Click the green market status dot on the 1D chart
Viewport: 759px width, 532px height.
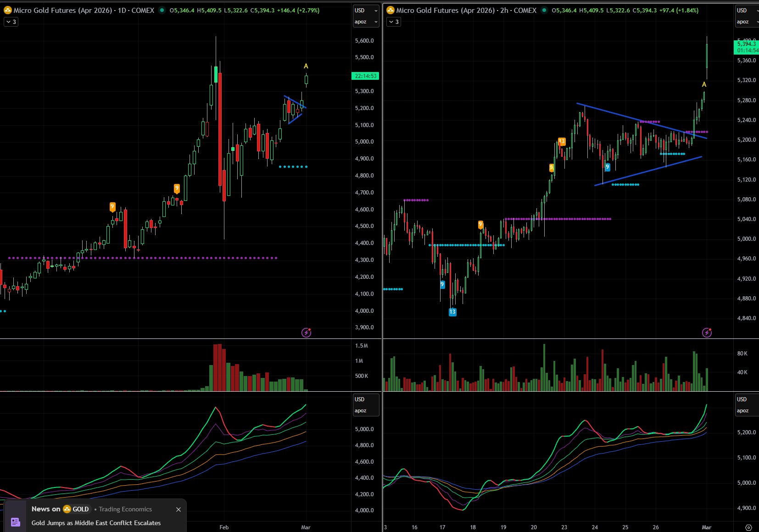162,10
